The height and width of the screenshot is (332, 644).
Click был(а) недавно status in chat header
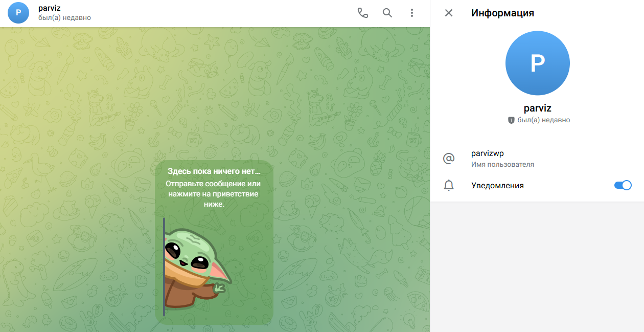click(65, 18)
